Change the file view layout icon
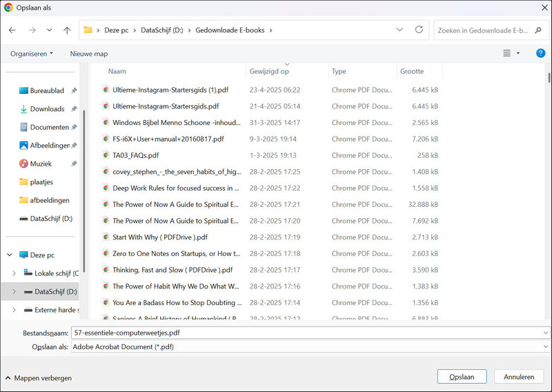The height and width of the screenshot is (392, 552). click(x=507, y=53)
